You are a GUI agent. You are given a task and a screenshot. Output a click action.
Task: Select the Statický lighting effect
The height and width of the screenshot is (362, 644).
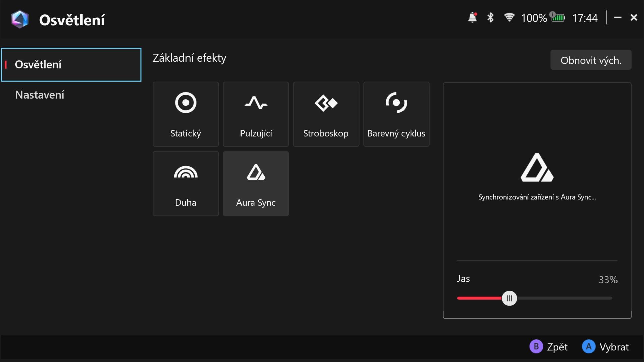185,114
